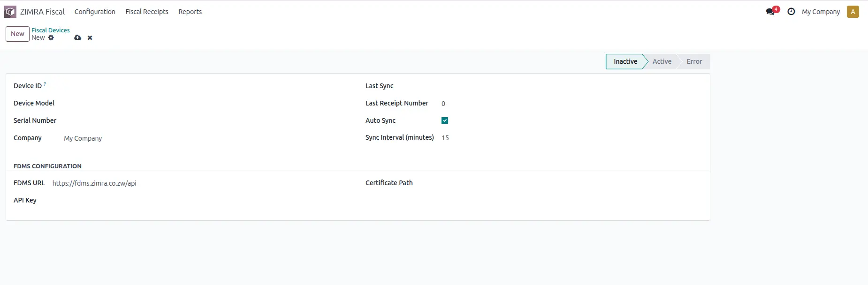Save record with cloud upload icon
This screenshot has width=868, height=285.
77,37
